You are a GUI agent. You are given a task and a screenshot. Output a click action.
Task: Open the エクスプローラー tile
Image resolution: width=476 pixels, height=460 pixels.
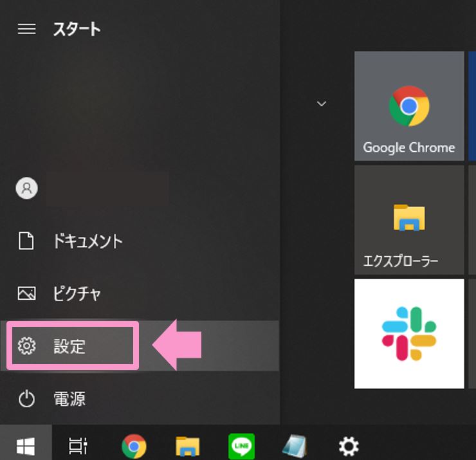[409, 220]
